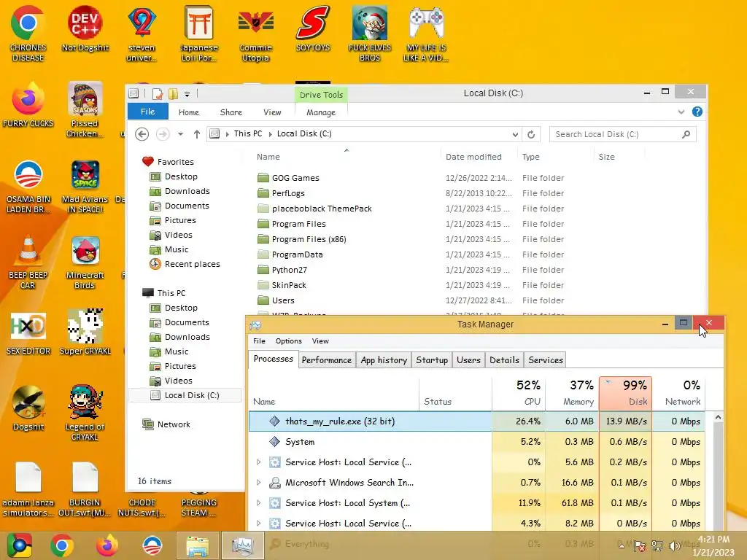Screen dimensions: 747x560
Task: Click the Type column header in Explorer
Action: click(555, 157)
